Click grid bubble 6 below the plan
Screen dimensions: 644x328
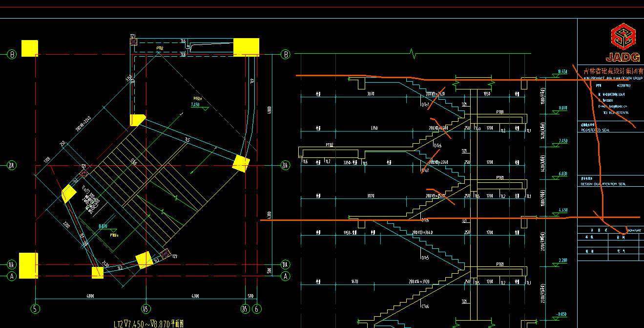[x=256, y=308]
